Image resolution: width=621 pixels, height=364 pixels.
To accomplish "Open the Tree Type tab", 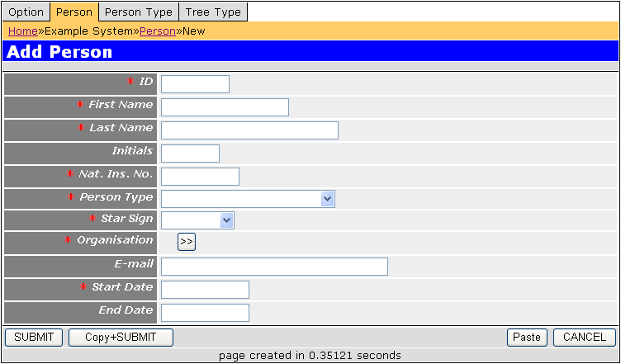I will point(213,12).
